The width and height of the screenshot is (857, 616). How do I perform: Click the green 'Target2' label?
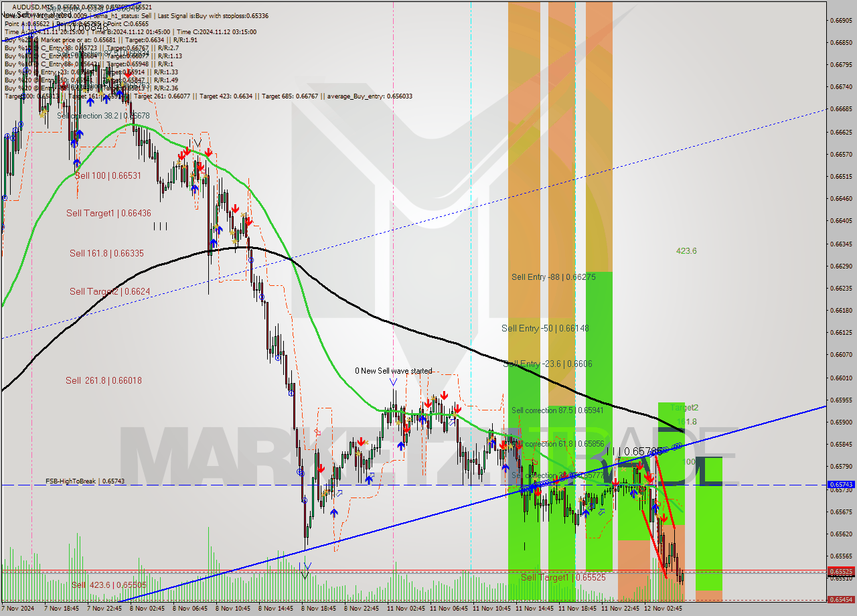tap(684, 407)
